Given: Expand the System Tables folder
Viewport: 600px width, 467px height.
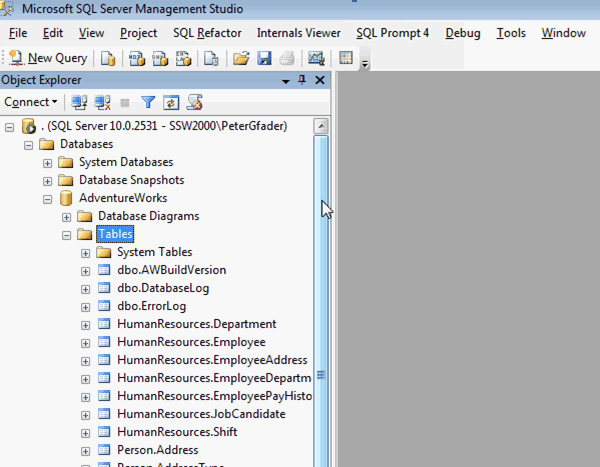Looking at the screenshot, I should (x=85, y=253).
